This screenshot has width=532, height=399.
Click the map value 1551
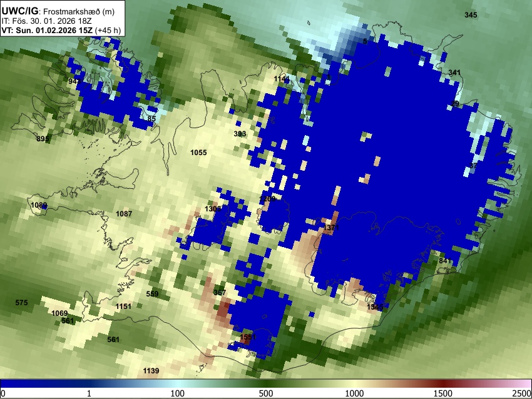(x=248, y=337)
